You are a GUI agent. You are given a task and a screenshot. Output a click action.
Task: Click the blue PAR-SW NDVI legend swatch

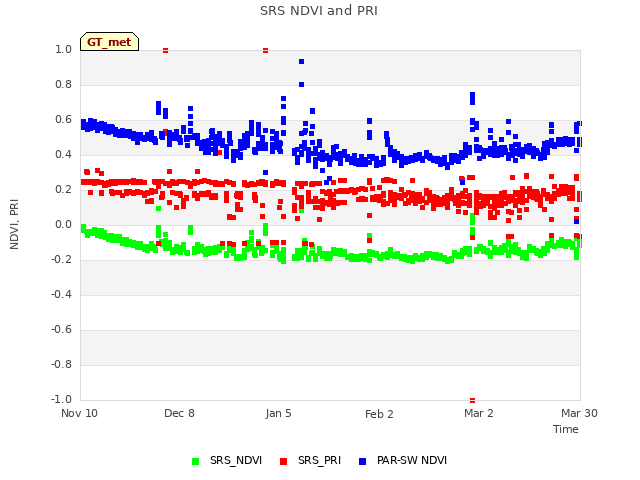coord(362,461)
